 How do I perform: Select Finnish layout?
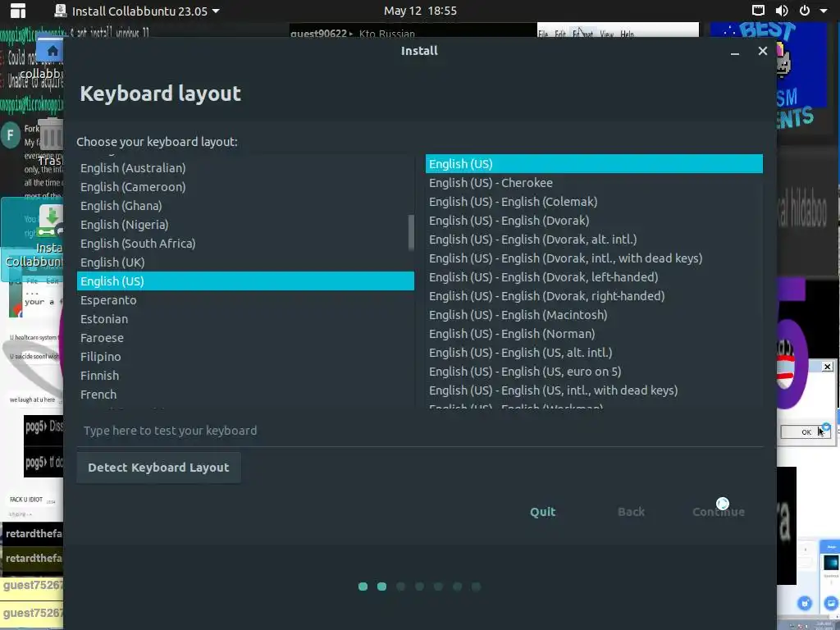point(245,375)
